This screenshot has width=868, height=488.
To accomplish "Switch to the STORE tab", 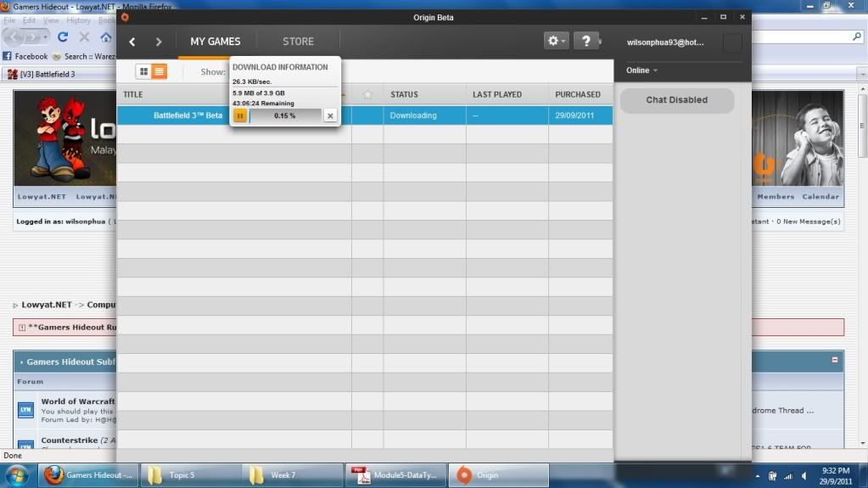I will click(298, 42).
